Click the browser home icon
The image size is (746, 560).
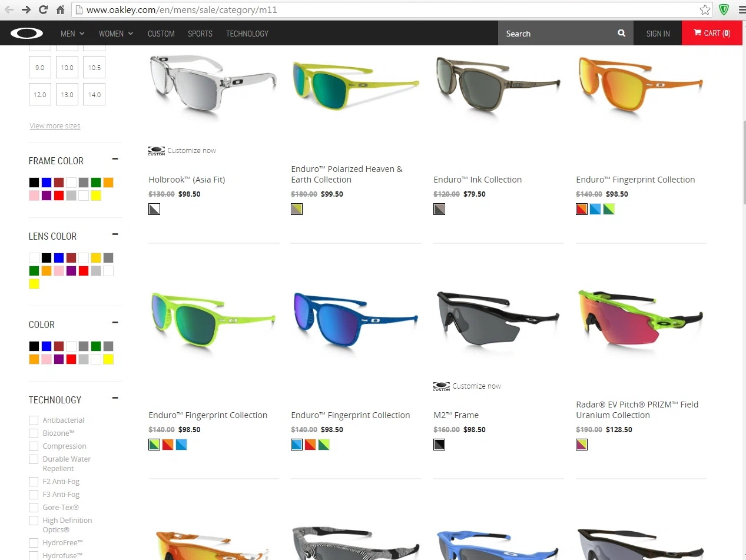[60, 10]
